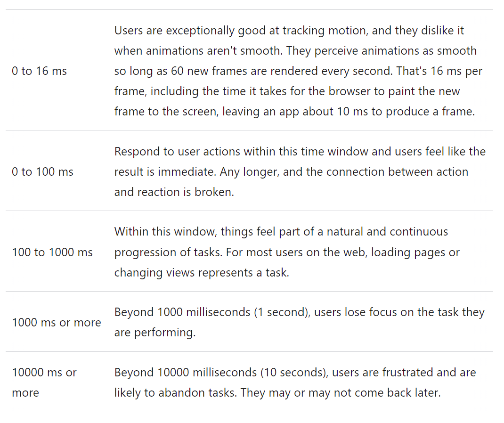
Task: Click the line starting 'when animations aren't smooth'
Action: 295,51
